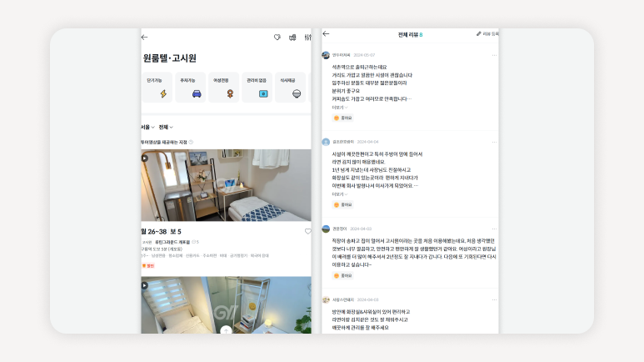Screen dimensions: 644x362
Task: Click the 전체 리뷰 8 header title
Action: click(410, 34)
